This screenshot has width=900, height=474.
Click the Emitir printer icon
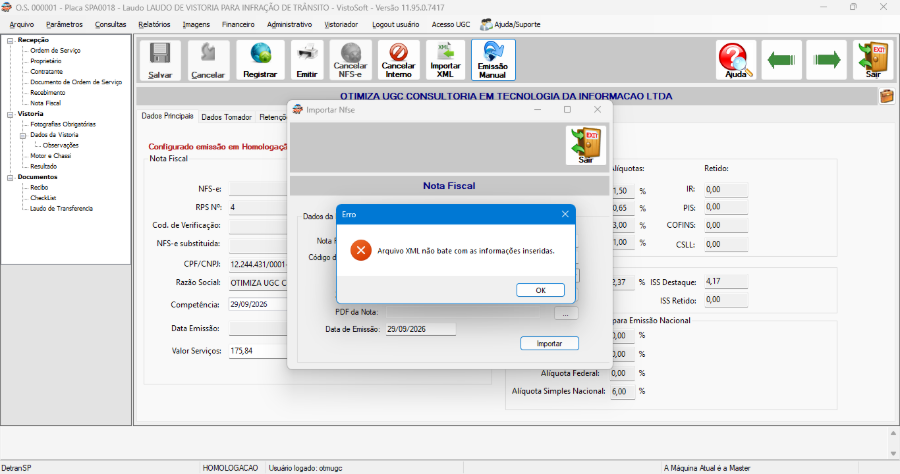click(307, 60)
